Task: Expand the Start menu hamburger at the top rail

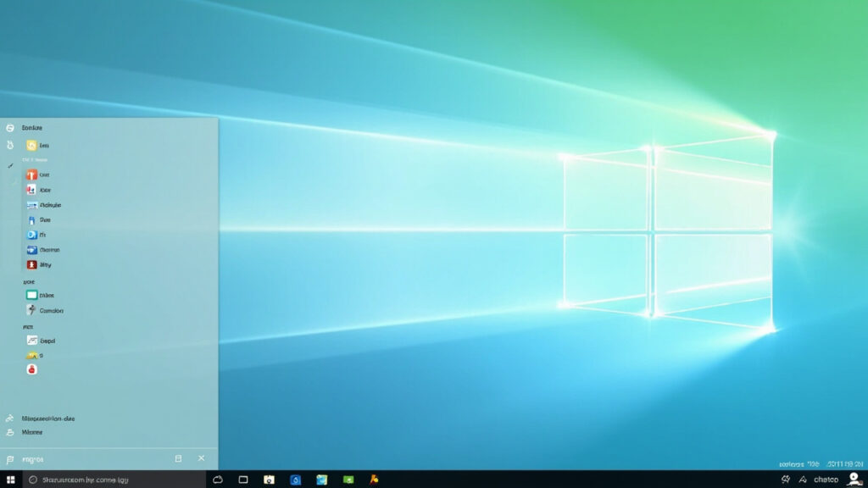Action: (9, 127)
